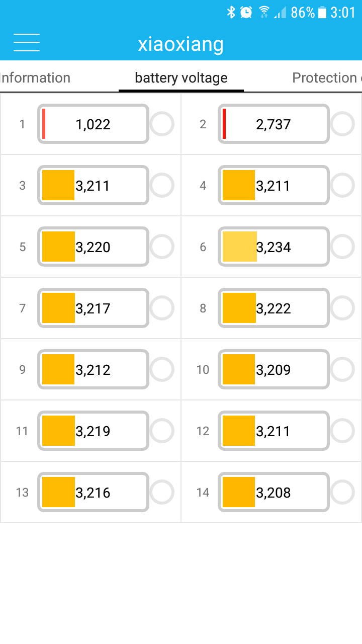The height and width of the screenshot is (644, 362).
Task: Tap the Bluetooth status icon
Action: [x=231, y=13]
